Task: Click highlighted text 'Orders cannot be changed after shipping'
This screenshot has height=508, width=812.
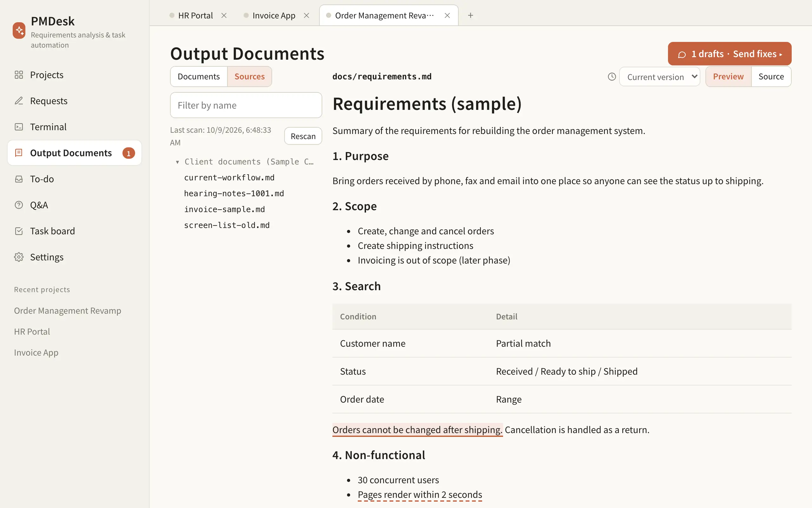Action: click(x=417, y=430)
